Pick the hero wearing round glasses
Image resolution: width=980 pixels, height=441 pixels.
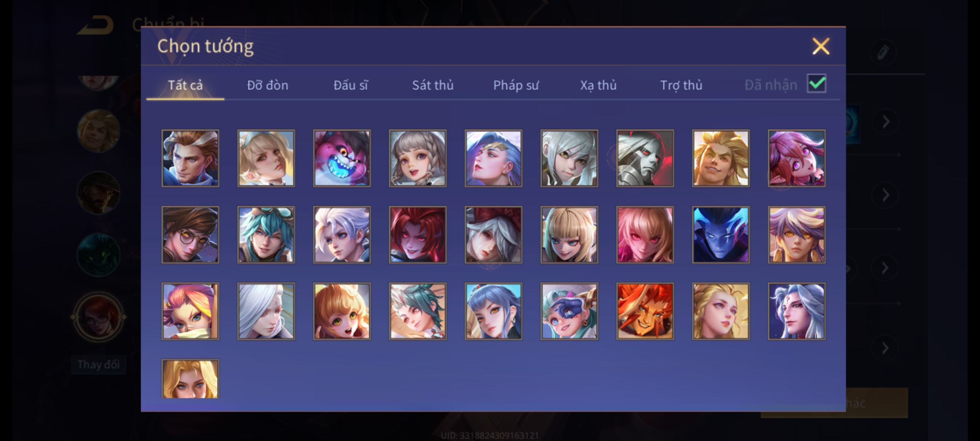pyautogui.click(x=190, y=235)
